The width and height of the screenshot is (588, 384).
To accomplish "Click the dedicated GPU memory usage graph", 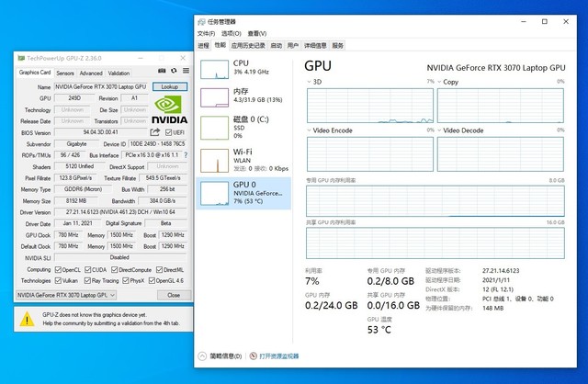I will click(x=435, y=201).
